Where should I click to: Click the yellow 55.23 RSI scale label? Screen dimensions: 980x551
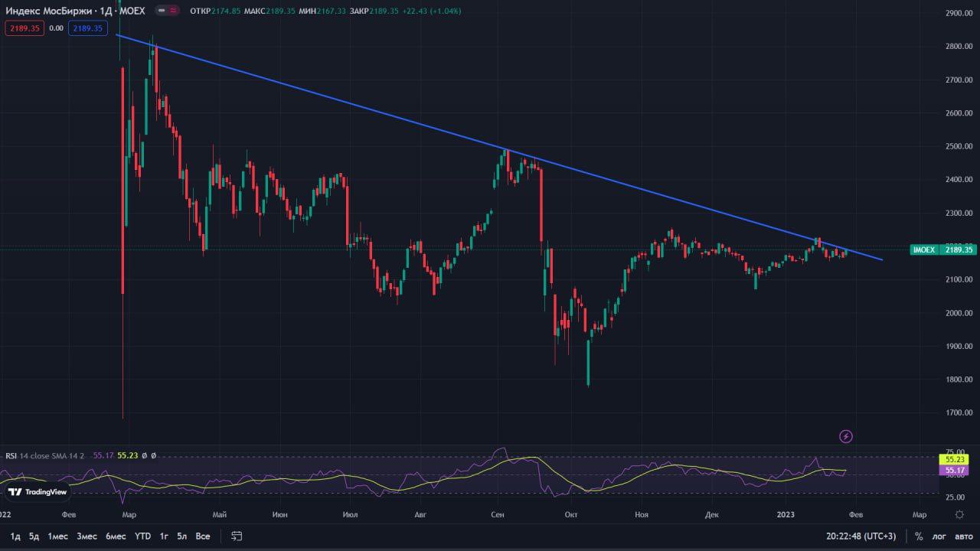pos(954,459)
